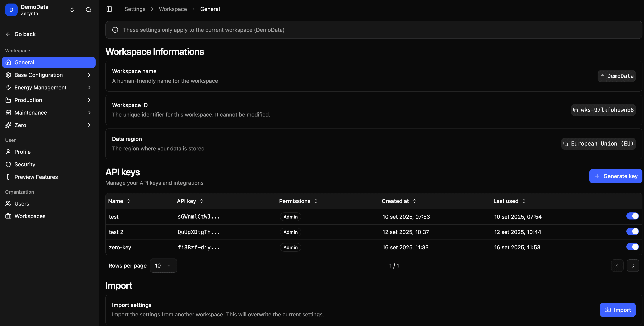Open the workspace switcher next to DemoData

click(72, 10)
